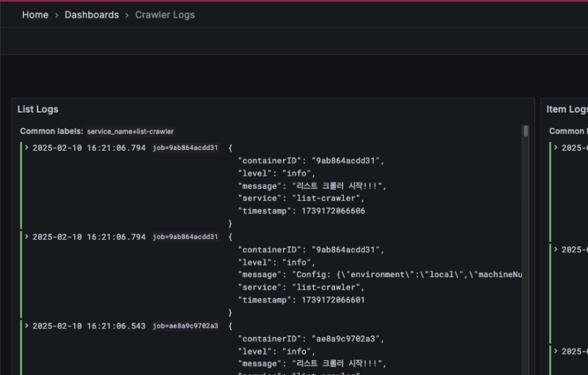The width and height of the screenshot is (588, 375).
Task: Click the service_name=list-crawler common label
Action: click(130, 132)
